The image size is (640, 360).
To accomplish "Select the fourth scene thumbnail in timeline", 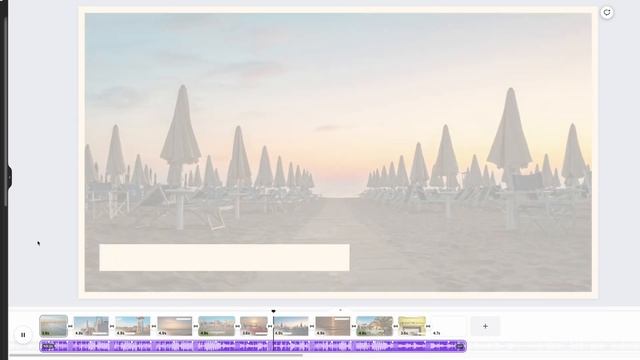I will click(x=175, y=326).
